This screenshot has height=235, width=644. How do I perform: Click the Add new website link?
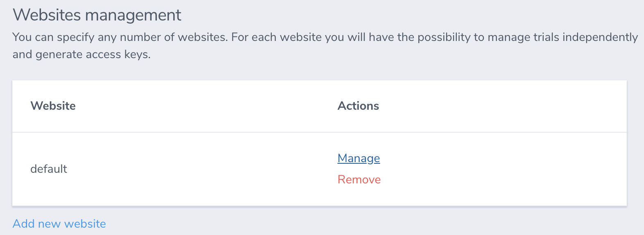coord(59,224)
